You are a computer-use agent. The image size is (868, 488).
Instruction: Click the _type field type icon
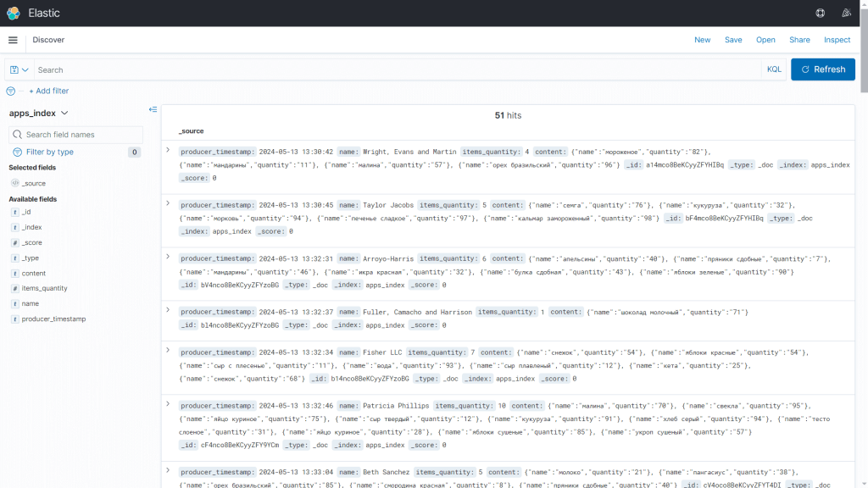coord(15,258)
